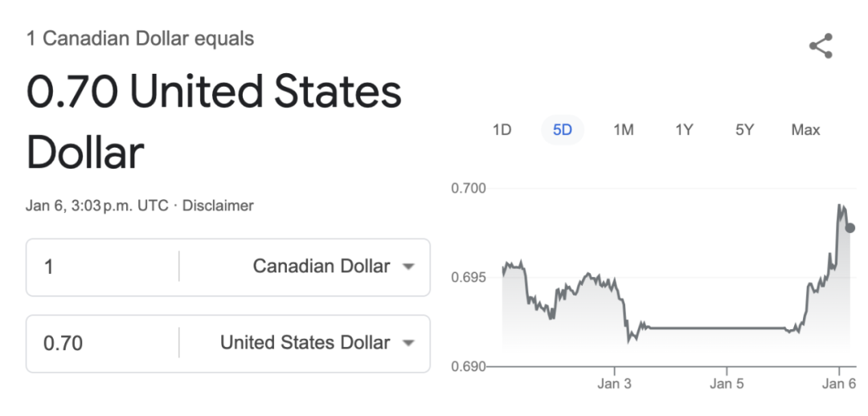
Task: Switch chart to 1M range
Action: point(624,130)
